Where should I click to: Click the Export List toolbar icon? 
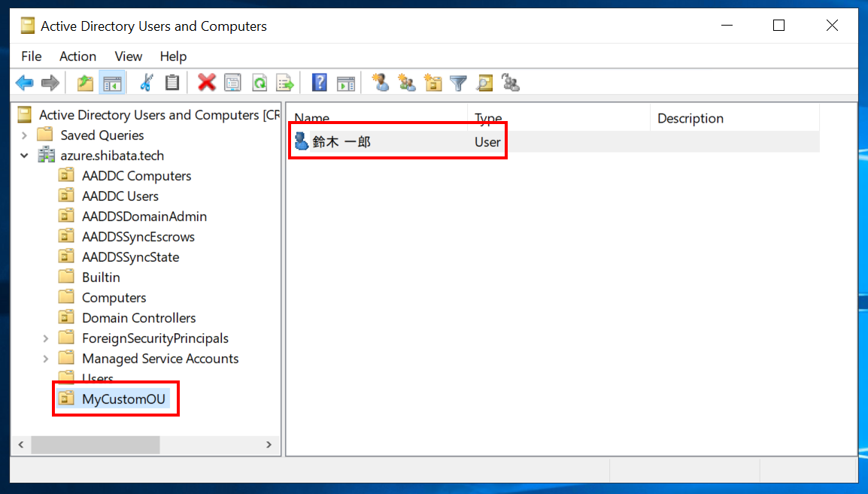[x=285, y=83]
